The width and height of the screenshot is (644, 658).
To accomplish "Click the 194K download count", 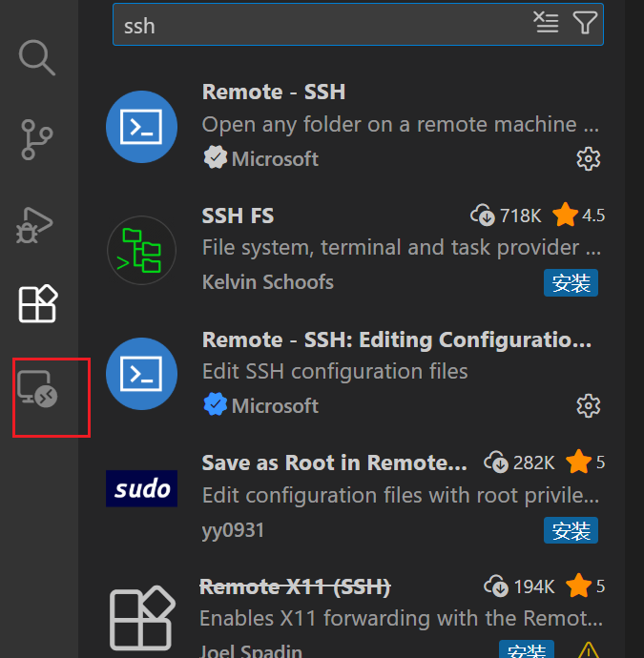I will point(519,586).
